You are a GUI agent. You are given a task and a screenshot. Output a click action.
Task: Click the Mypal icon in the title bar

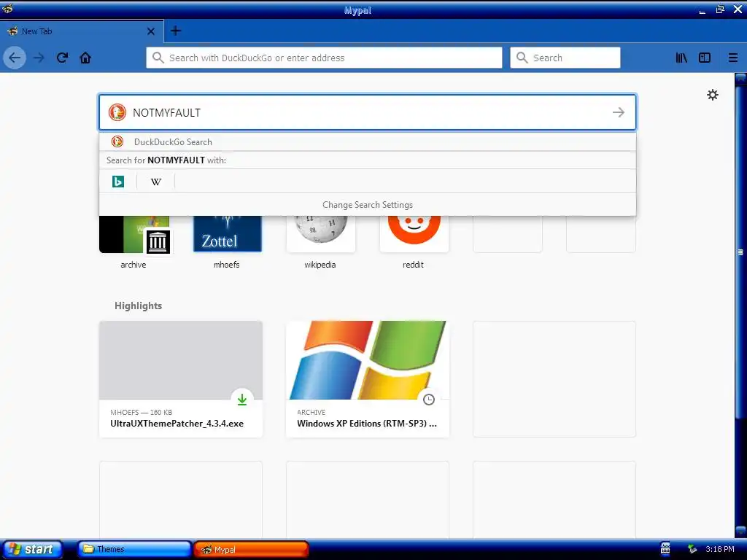pyautogui.click(x=7, y=9)
